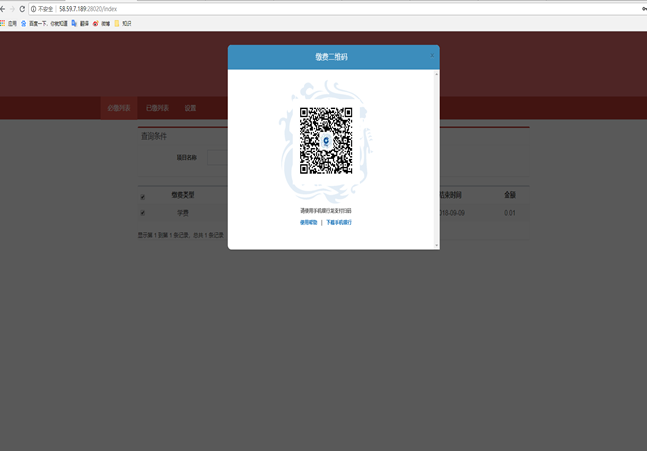
Task: Open the 翻译 bookmark
Action: tap(80, 24)
